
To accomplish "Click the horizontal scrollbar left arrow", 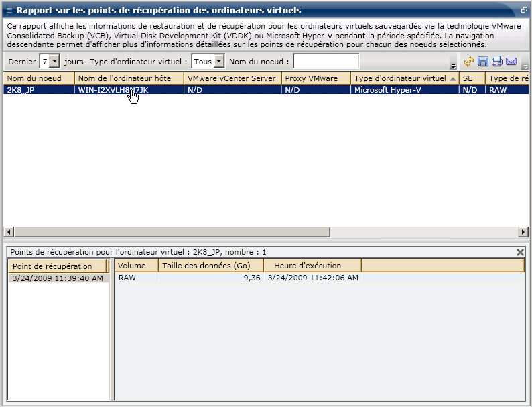I will click(x=9, y=232).
